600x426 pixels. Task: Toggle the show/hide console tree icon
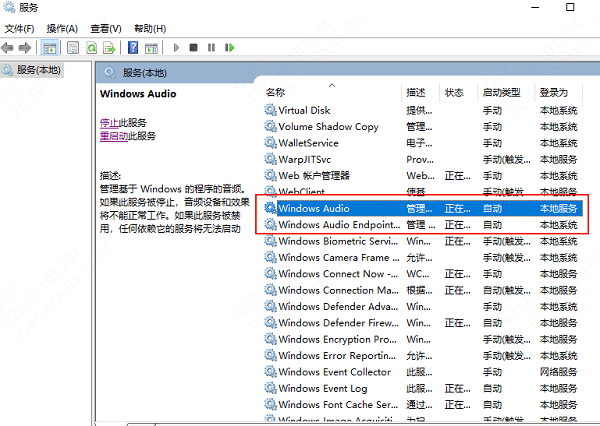(50, 48)
